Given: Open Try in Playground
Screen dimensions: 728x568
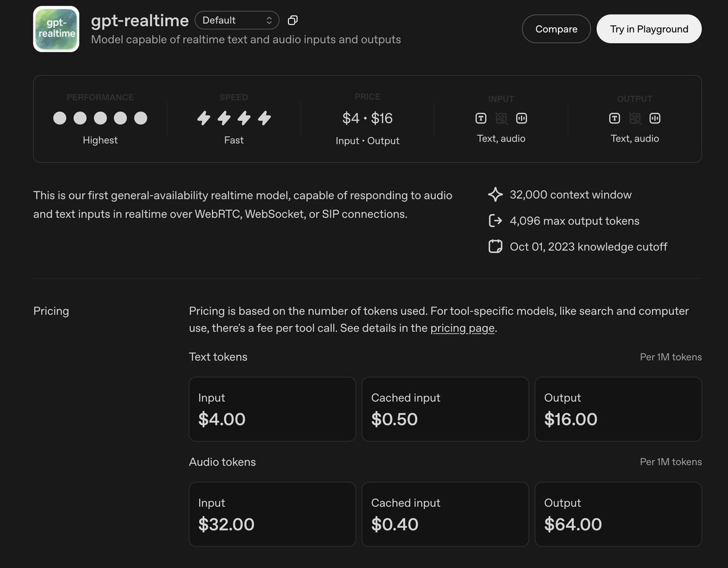Looking at the screenshot, I should point(648,29).
